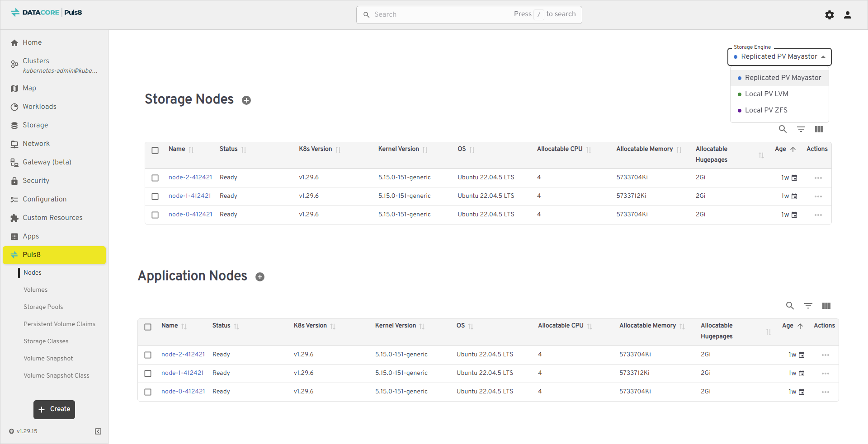This screenshot has height=444, width=868.
Task: Open column chooser icon above Storage Nodes table
Action: pyautogui.click(x=819, y=129)
